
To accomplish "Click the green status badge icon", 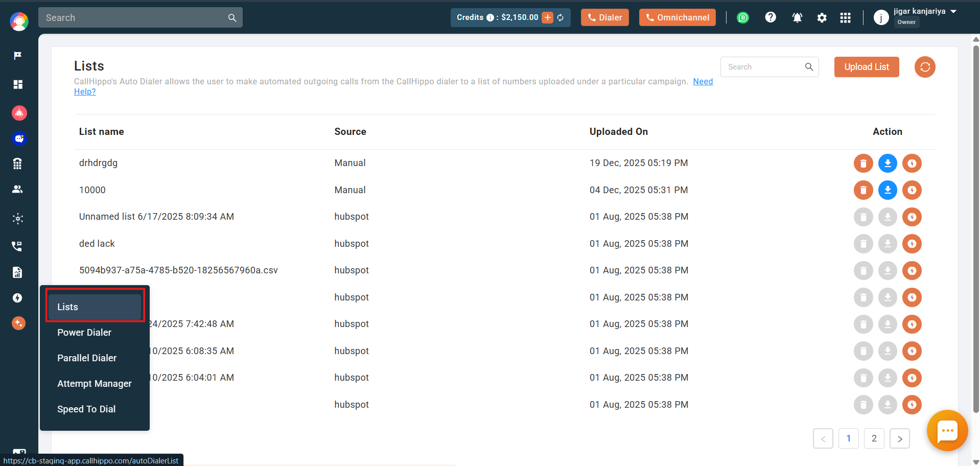I will coord(743,18).
